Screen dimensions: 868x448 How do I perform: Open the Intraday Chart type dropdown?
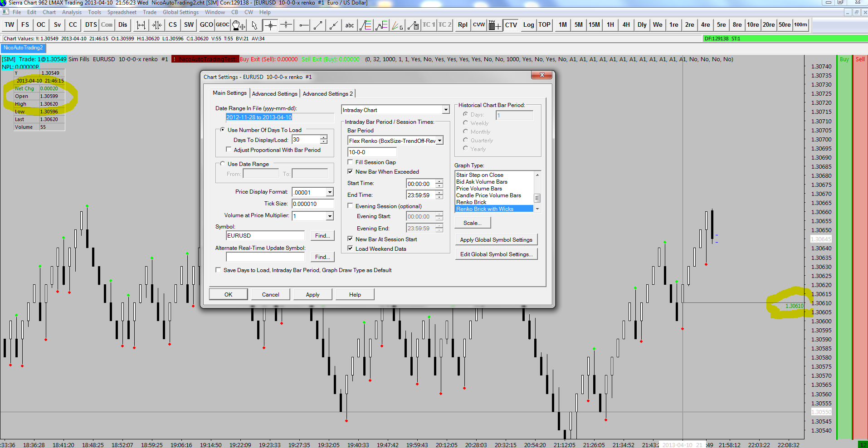click(446, 110)
